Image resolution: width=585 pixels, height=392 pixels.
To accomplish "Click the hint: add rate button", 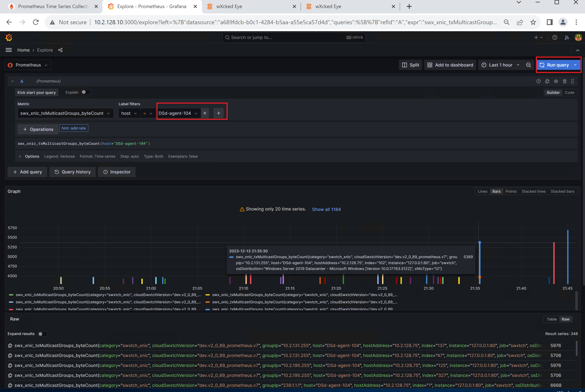I will tap(74, 128).
